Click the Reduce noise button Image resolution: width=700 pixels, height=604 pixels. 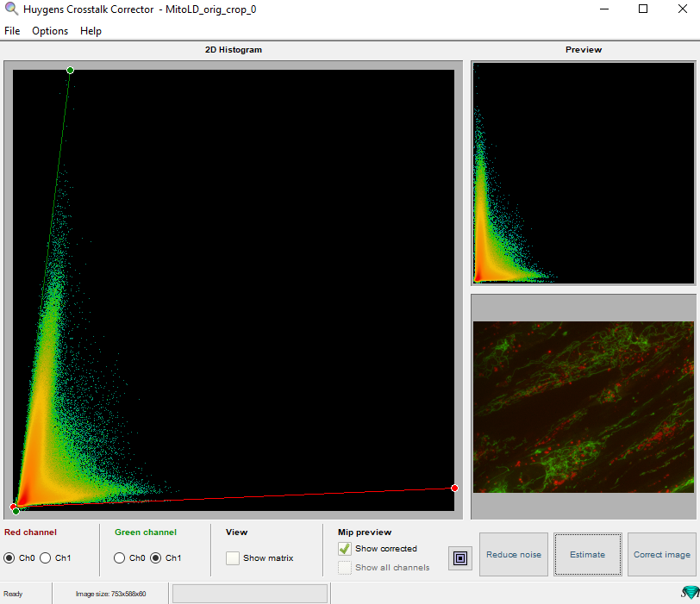coord(514,554)
